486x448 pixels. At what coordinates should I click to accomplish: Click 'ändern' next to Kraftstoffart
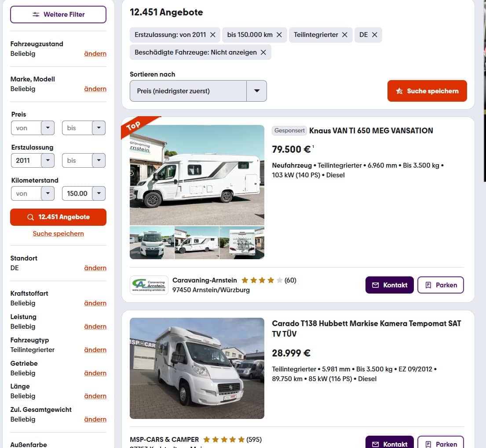pos(95,303)
